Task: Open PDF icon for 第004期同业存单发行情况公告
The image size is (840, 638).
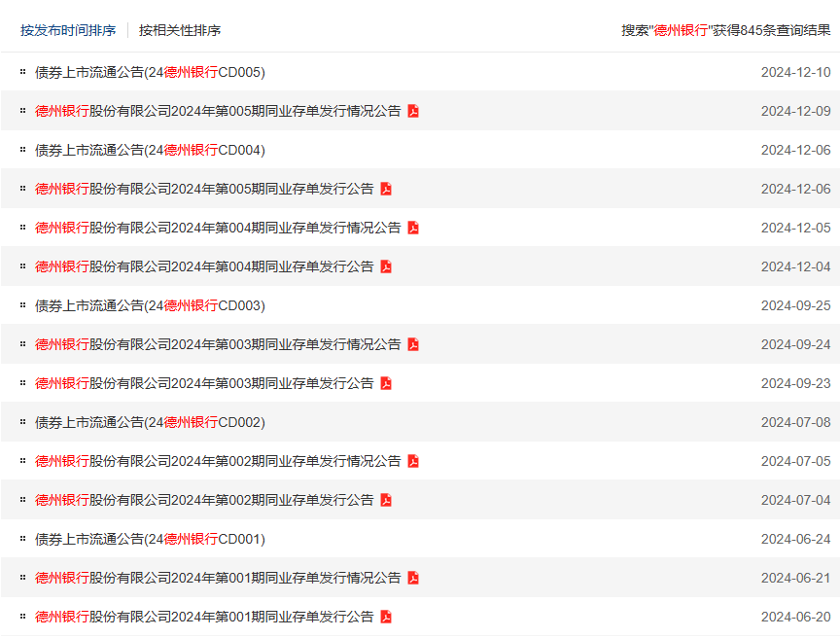Action: [413, 228]
